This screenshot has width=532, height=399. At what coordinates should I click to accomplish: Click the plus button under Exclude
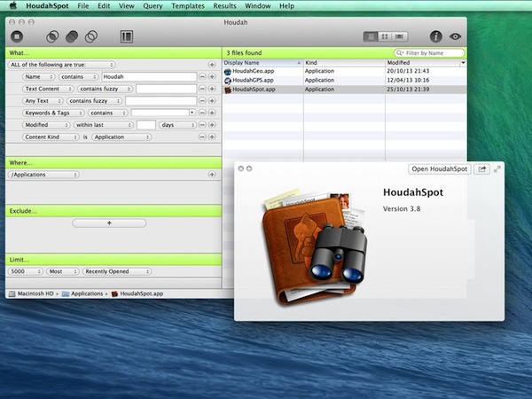pos(109,223)
